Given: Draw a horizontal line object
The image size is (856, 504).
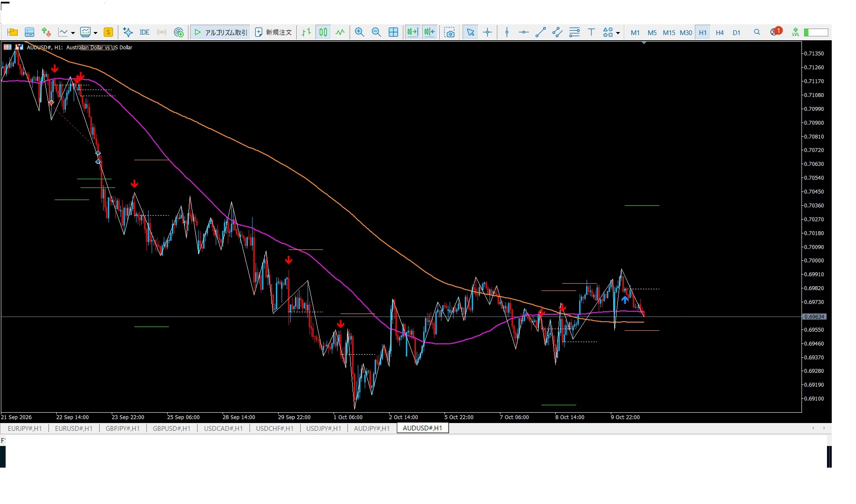Looking at the screenshot, I should coord(524,32).
